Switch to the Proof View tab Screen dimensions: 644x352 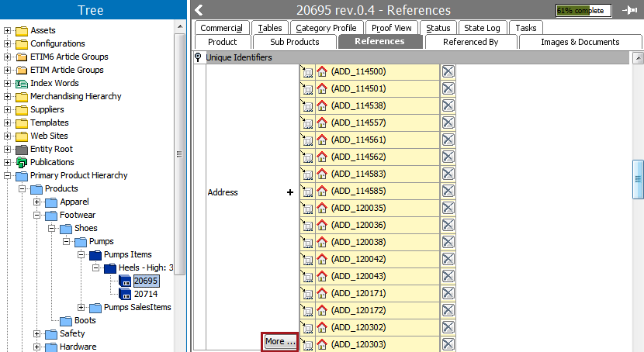click(x=391, y=28)
